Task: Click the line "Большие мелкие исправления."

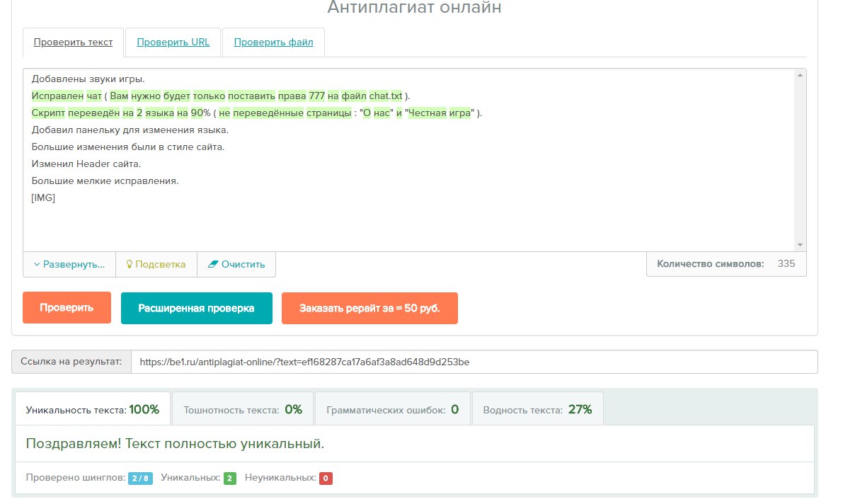Action: [x=105, y=181]
